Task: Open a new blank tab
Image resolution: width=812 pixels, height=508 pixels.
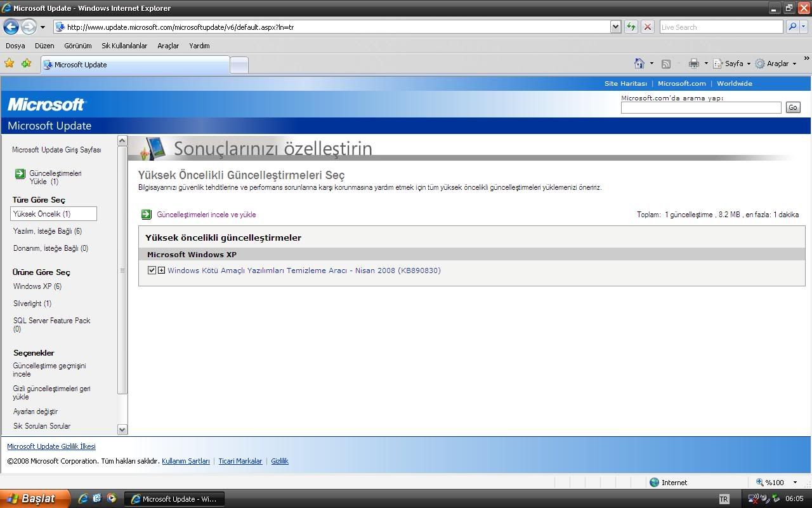Action: (x=239, y=65)
